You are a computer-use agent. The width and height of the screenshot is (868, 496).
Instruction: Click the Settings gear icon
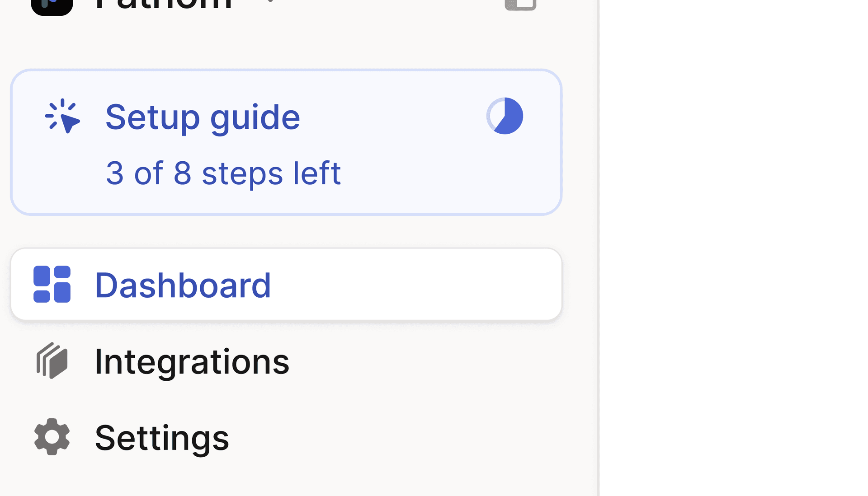click(x=51, y=437)
